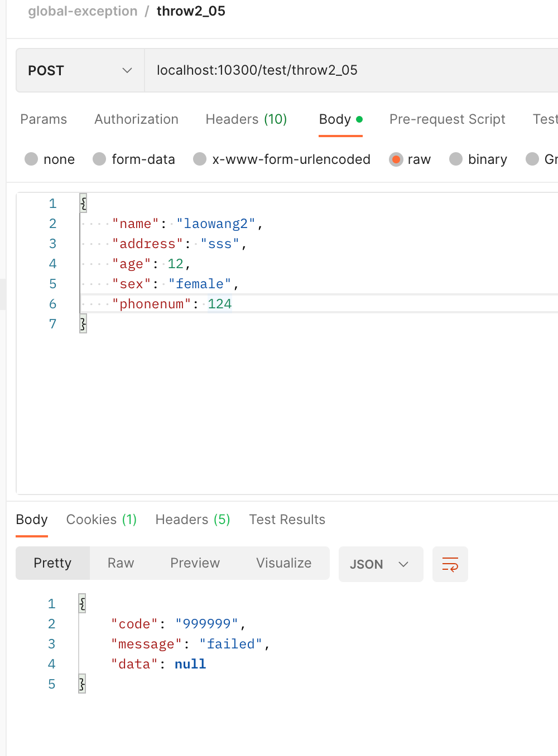The width and height of the screenshot is (558, 756).
Task: Switch to the Params tab
Action: click(44, 119)
